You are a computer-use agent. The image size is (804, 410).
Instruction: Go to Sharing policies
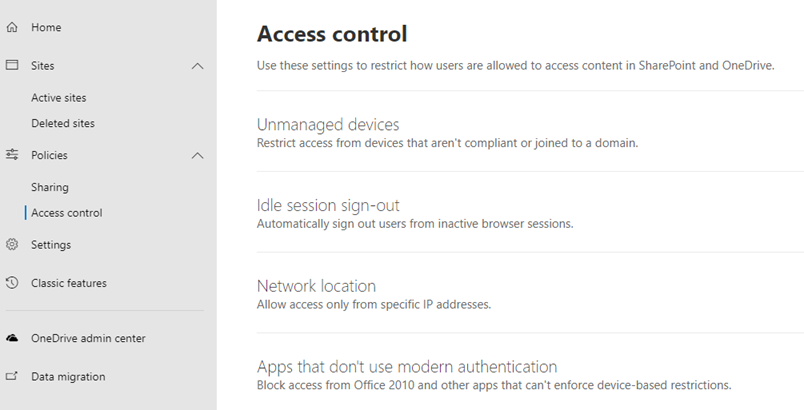point(50,187)
